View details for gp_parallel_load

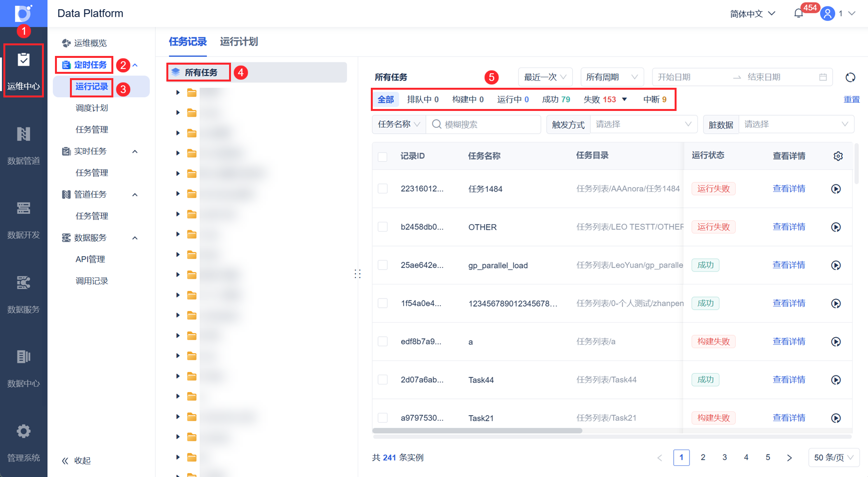pos(789,265)
